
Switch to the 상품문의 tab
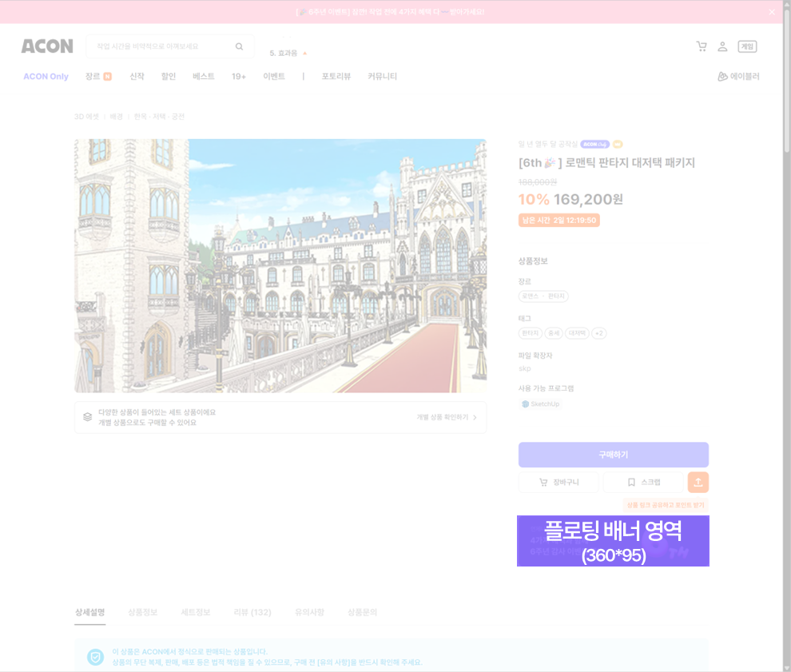(x=362, y=612)
